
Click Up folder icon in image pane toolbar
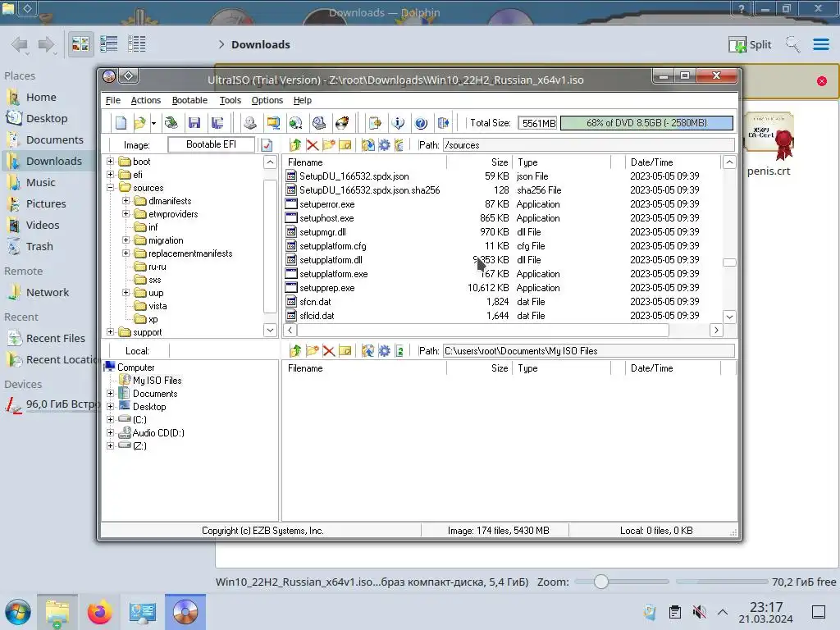295,144
